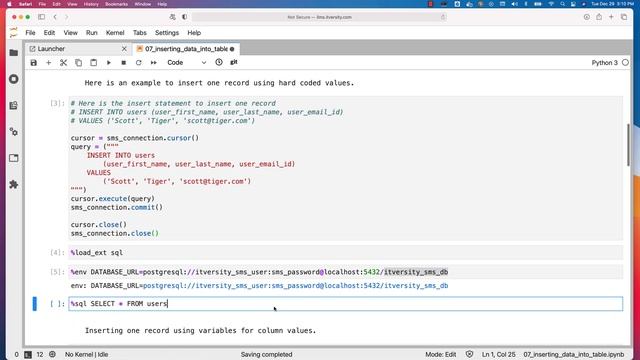Viewport: 640px width, 360px height.
Task: Click the terminal count icon in status bar
Action: (28, 354)
